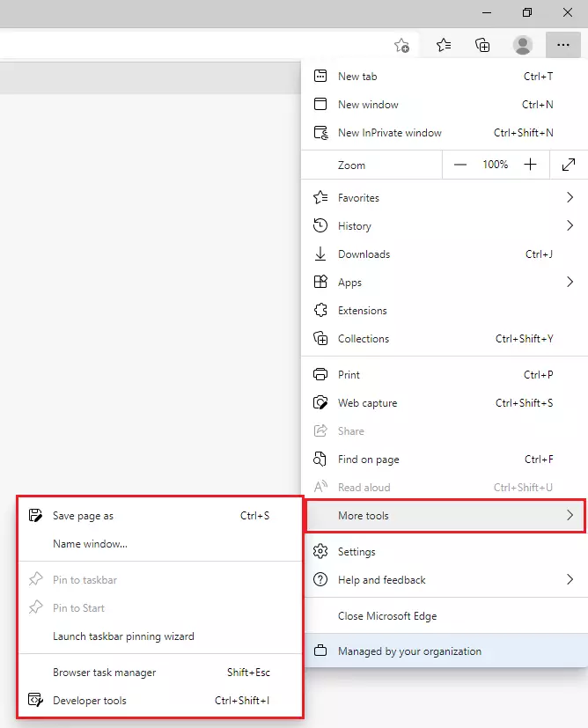Click the New tab icon in menu

(320, 76)
